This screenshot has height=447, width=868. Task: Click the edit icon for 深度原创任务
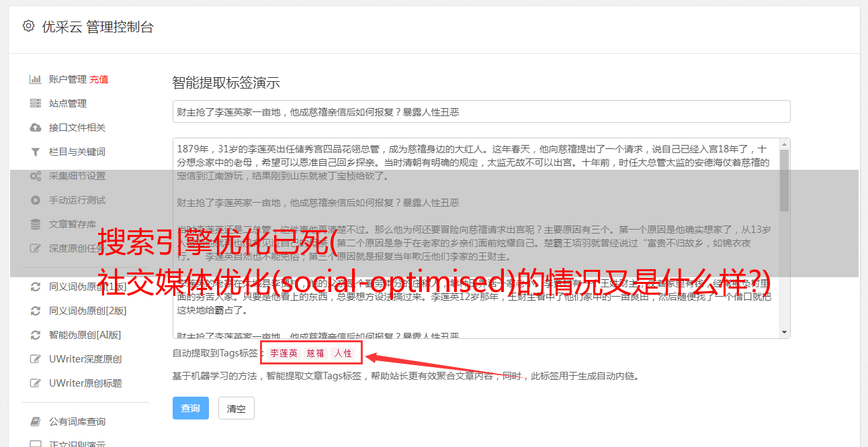point(36,248)
